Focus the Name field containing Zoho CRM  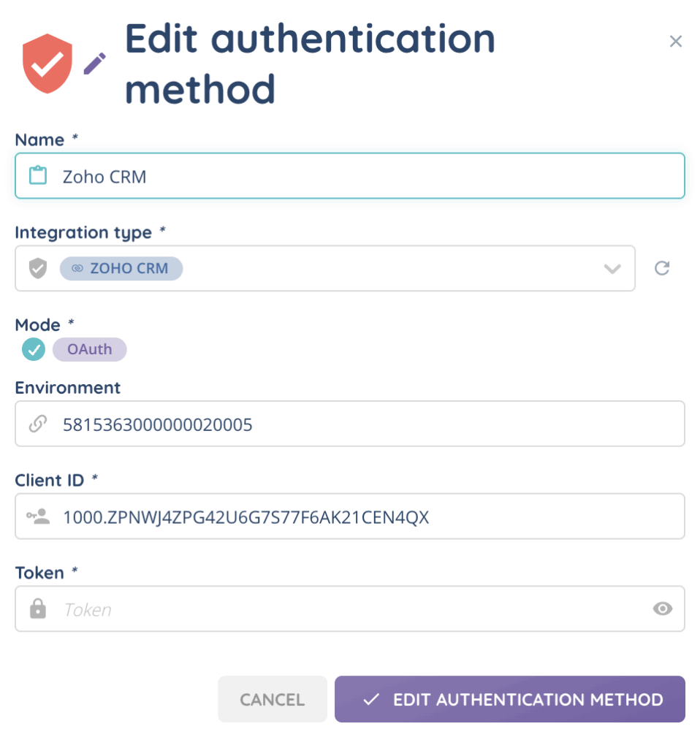365,176
